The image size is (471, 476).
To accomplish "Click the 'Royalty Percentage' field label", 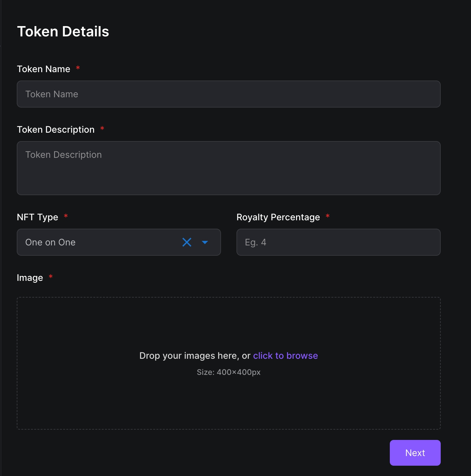I will pyautogui.click(x=278, y=217).
